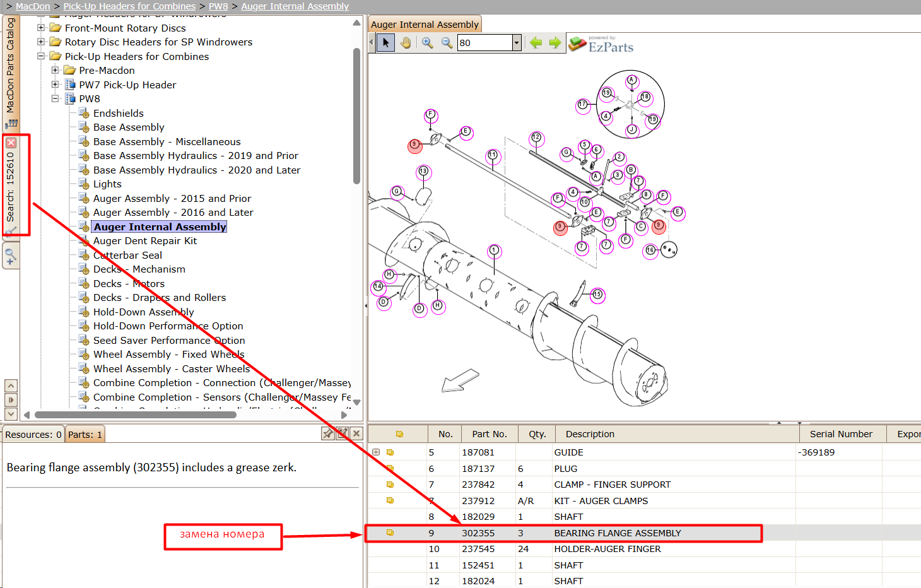Click the zoom percentage input field
Viewport: 921px width, 588px height.
pyautogui.click(x=484, y=43)
